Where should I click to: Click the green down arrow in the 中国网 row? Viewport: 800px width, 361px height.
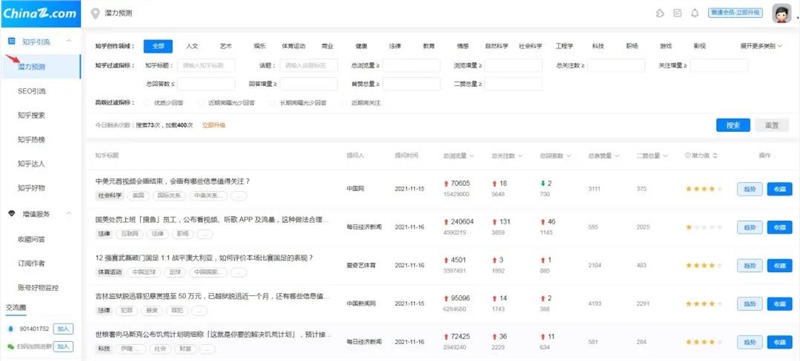click(x=543, y=184)
